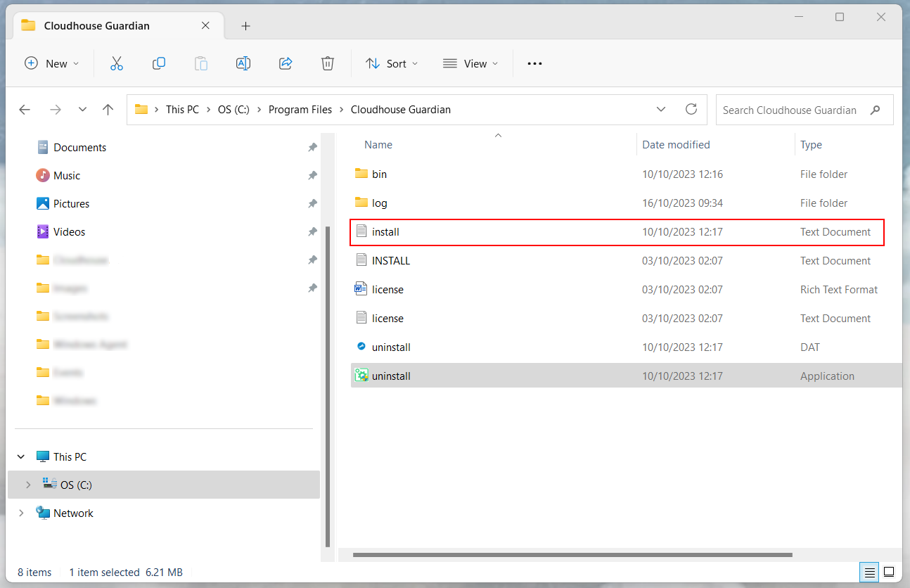
Task: Click the 16/10/2023 09:34 date of log
Action: 682,203
